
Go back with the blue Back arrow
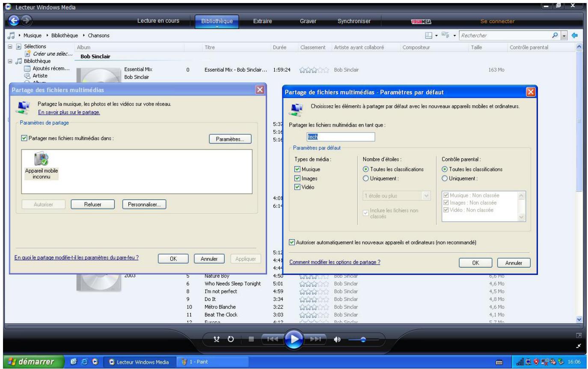point(14,21)
